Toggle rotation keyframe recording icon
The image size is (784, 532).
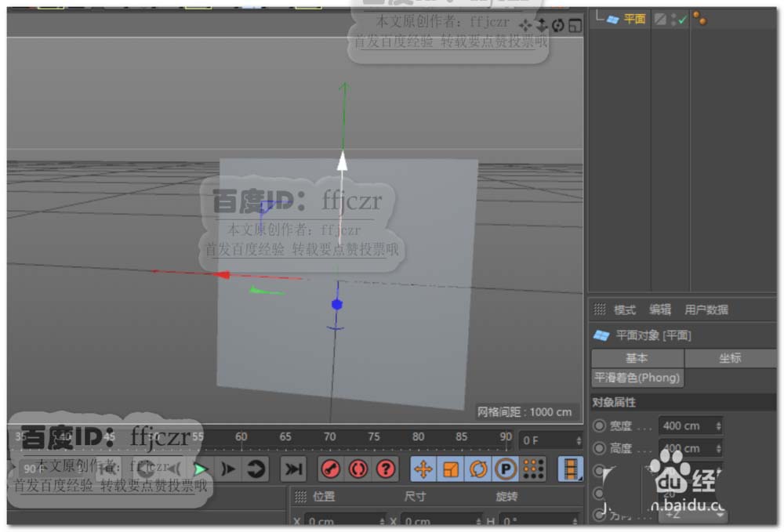click(x=478, y=469)
